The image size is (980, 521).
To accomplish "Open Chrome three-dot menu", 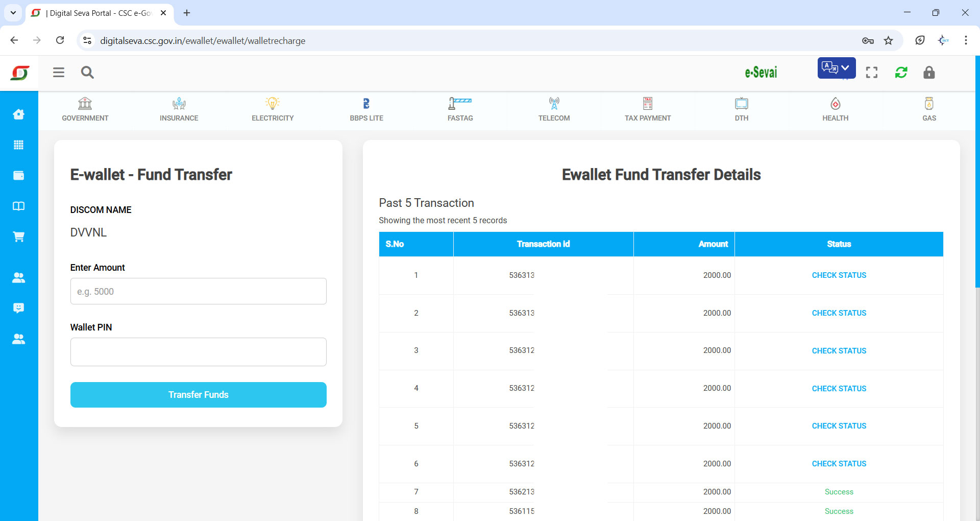I will point(966,40).
